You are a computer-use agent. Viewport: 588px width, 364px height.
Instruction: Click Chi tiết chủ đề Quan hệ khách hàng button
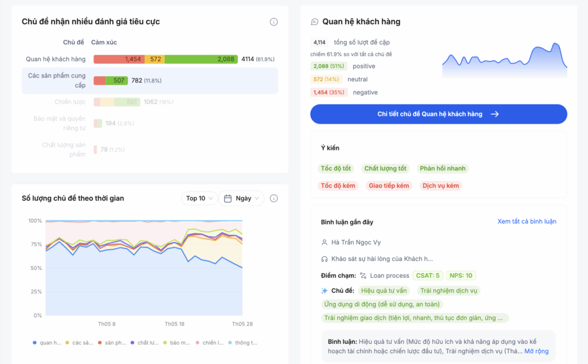tap(438, 114)
